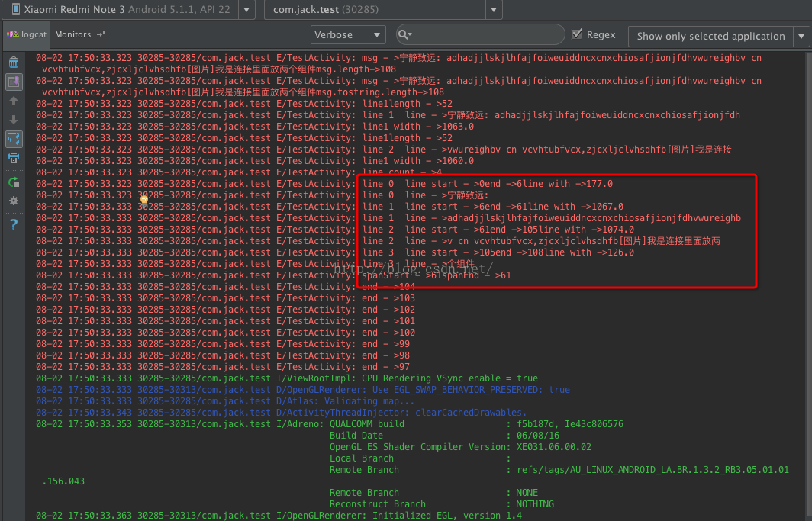Select 'Initialized EGL, version 1.4' line

279,516
